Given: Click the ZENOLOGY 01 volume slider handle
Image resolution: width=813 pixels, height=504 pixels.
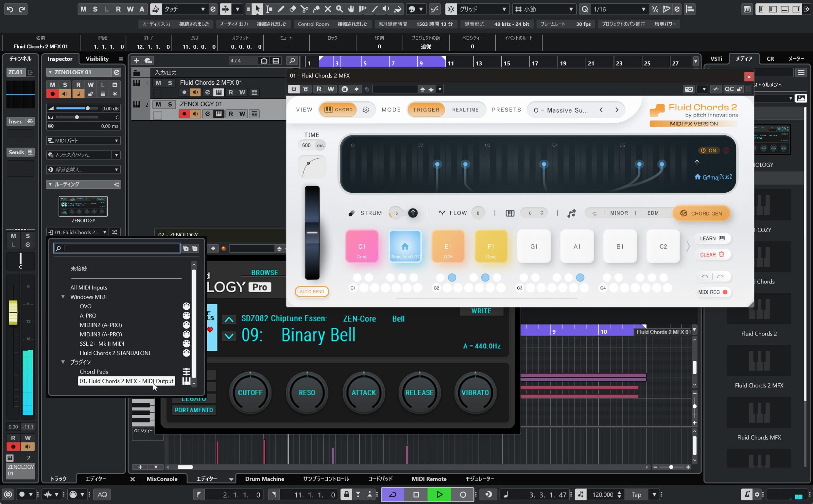Looking at the screenshot, I should coord(87,108).
